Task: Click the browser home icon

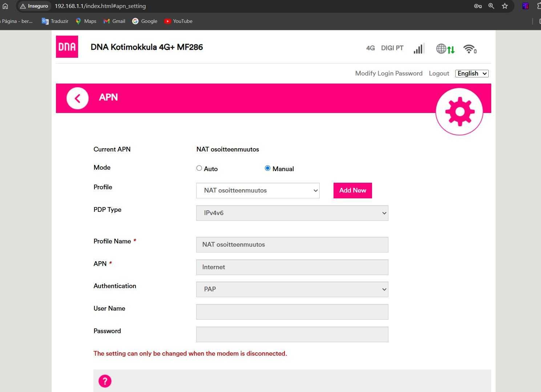Action: click(5, 6)
